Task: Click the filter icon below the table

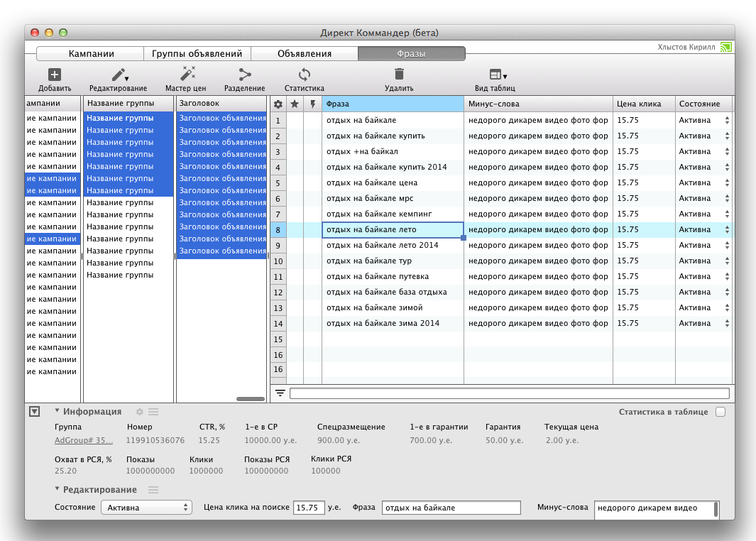Action: click(x=280, y=393)
